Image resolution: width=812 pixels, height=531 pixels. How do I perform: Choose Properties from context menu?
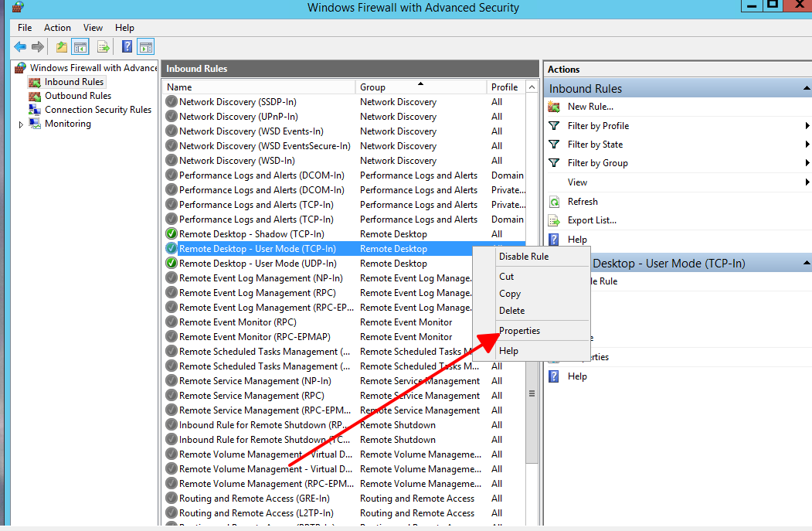(532, 331)
